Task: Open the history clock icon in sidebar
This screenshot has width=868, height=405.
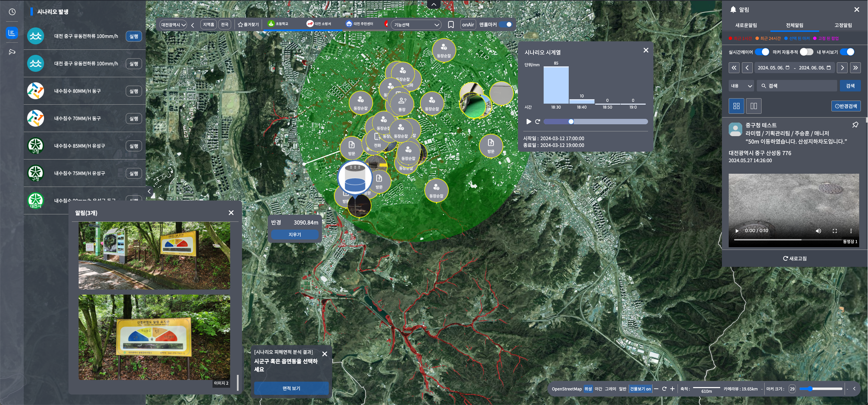Action: 12,12
